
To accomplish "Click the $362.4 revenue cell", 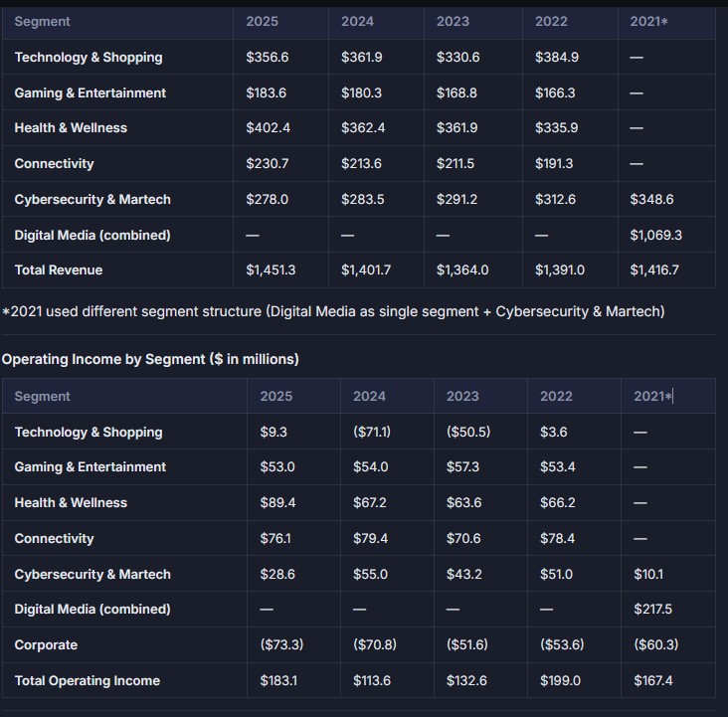I will pos(363,127).
